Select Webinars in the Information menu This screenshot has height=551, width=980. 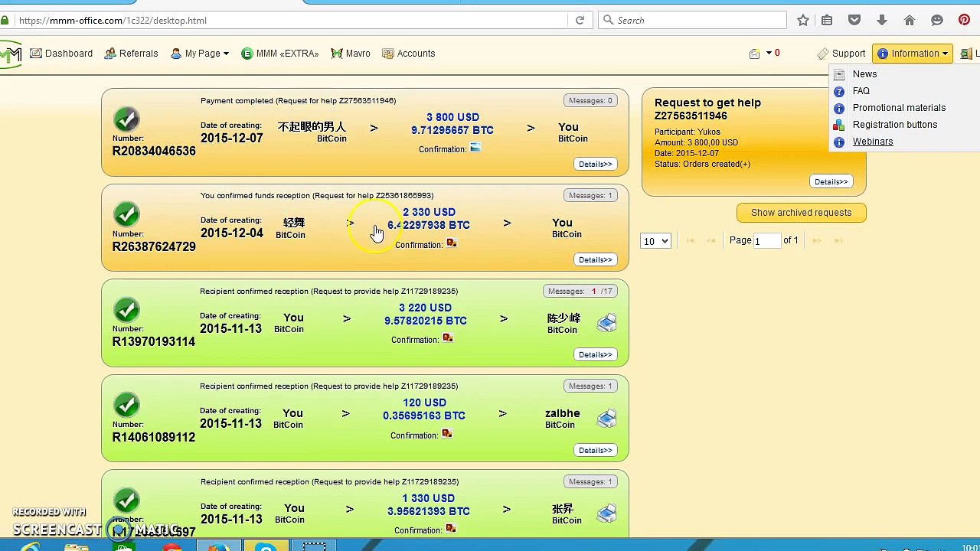click(872, 142)
